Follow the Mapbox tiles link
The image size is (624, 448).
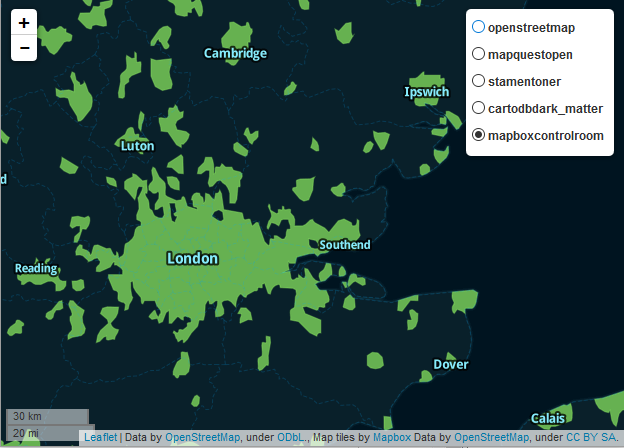point(392,437)
